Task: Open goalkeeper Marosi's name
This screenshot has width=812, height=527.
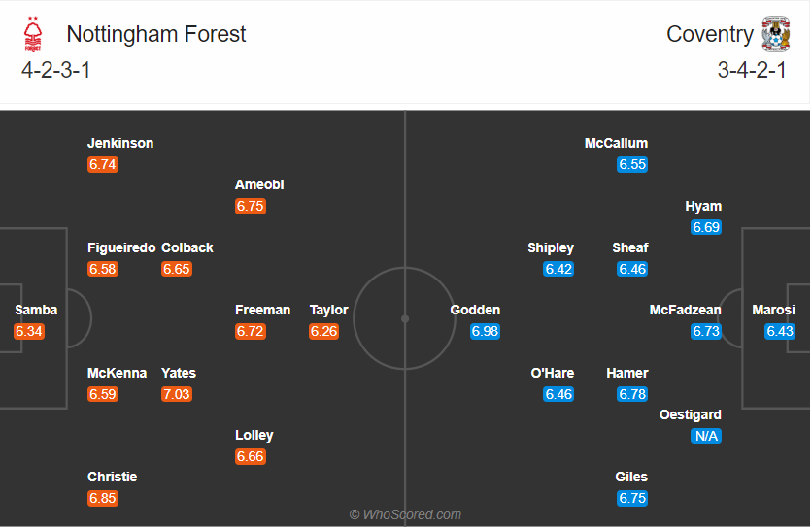Action: 773,310
